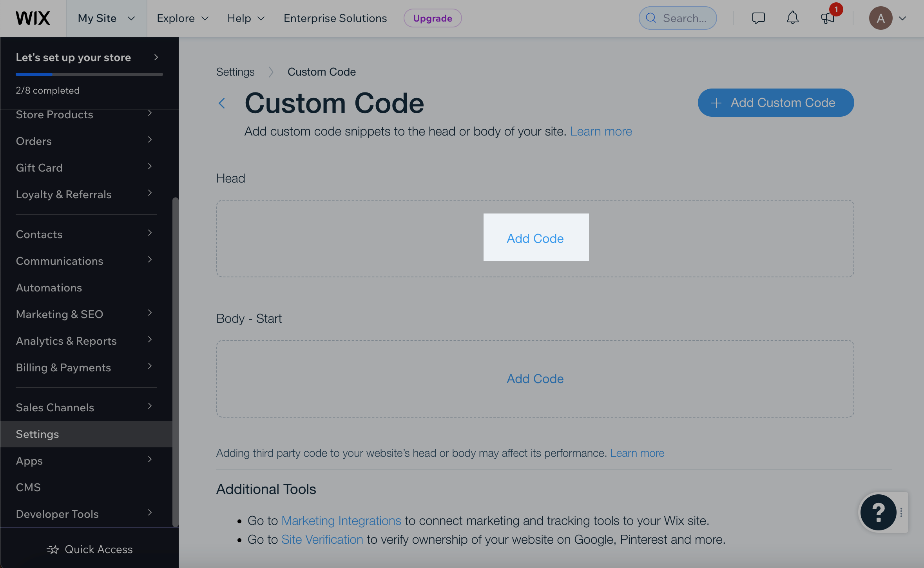Screen dimensions: 924x568
Task: Click the Add Custom Code button
Action: point(775,103)
